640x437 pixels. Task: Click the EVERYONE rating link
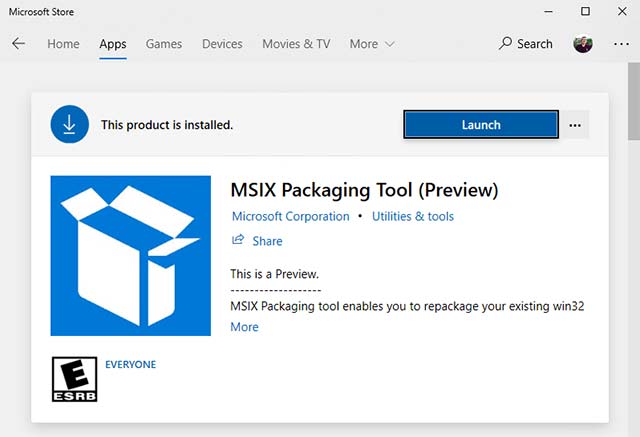tap(130, 365)
